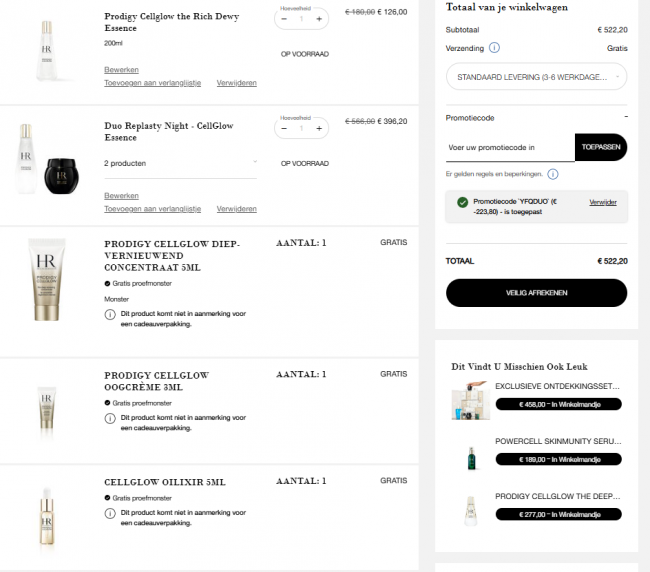650x572 pixels.
Task: Click Powercell Skinmunity Seru... product name
Action: pos(558,441)
